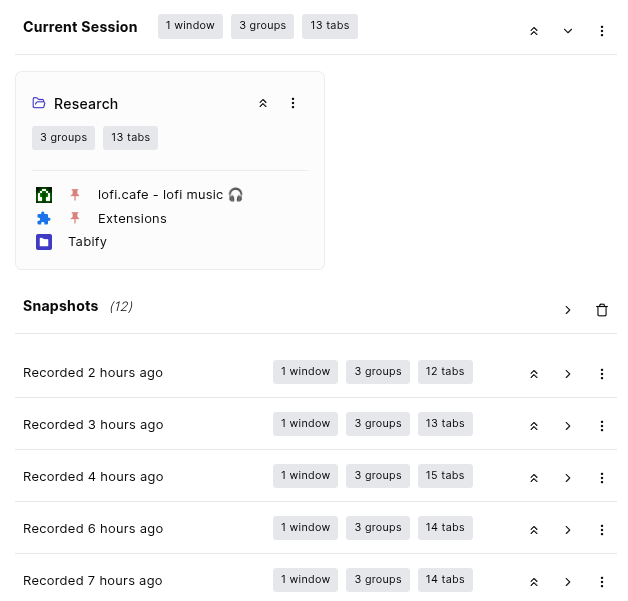Screen dimensions: 628x601
Task: Collapse all in Current Session header
Action: pyautogui.click(x=534, y=31)
